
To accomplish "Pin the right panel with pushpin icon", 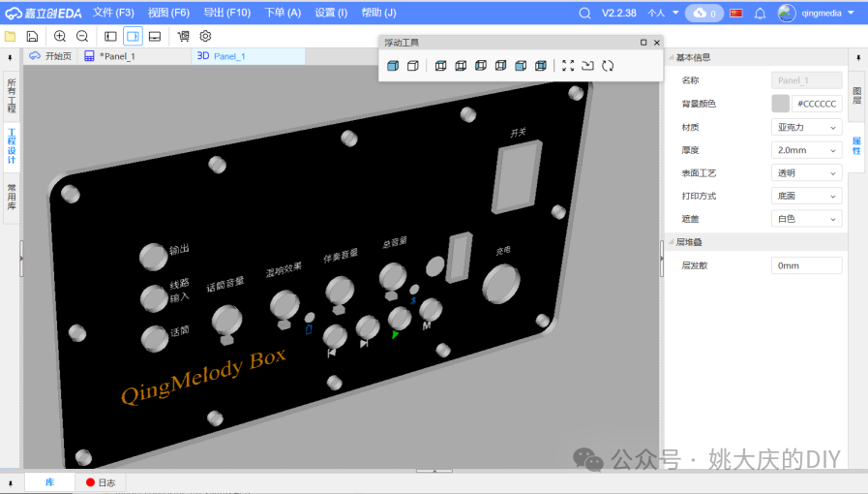I will (858, 57).
